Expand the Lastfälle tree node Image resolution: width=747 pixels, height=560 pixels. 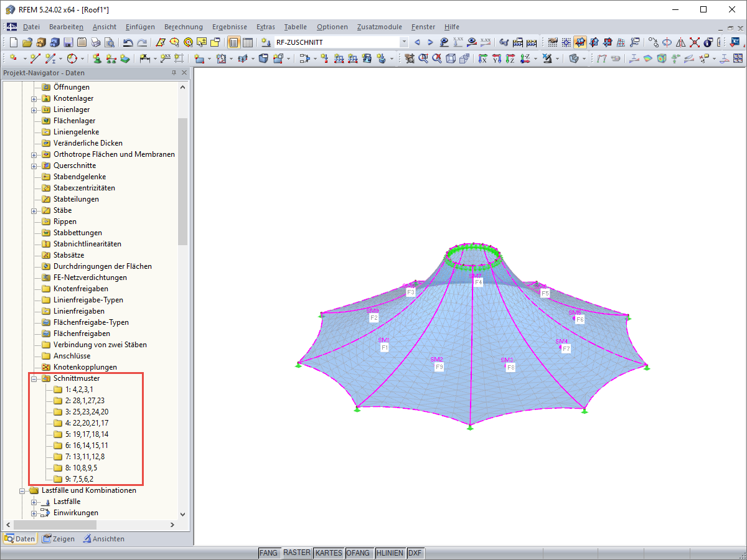coord(34,502)
